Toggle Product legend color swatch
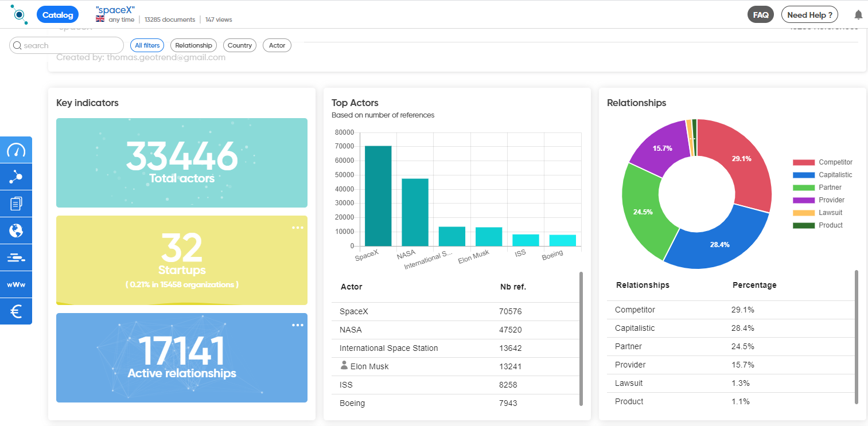Screen dimensions: 868x426 pyautogui.click(x=804, y=225)
